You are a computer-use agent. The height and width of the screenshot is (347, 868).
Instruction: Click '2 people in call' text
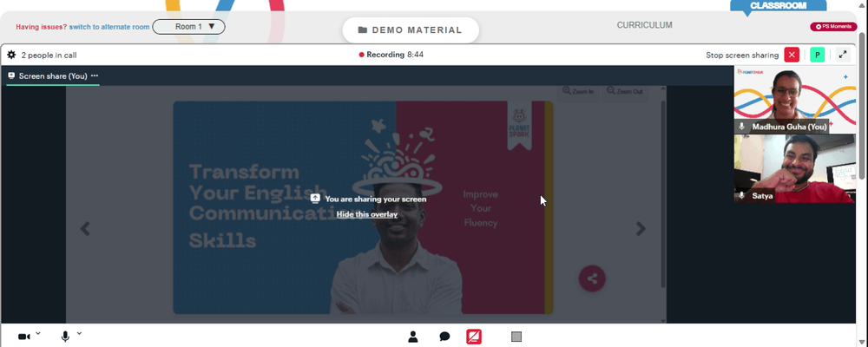[49, 56]
